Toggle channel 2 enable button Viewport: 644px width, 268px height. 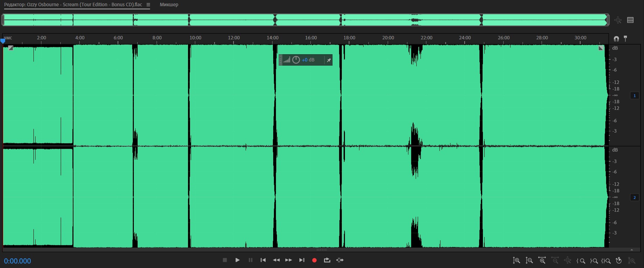click(634, 198)
